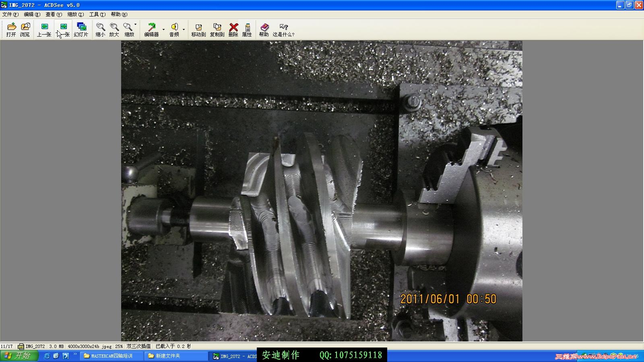This screenshot has height=362, width=644.
Task: Expand the quick launch overflow chevron
Action: [75, 354]
